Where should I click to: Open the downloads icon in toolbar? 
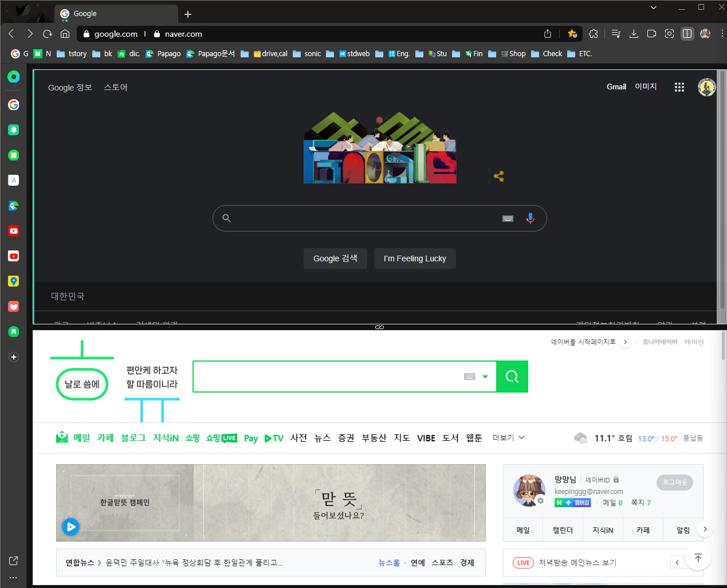pyautogui.click(x=634, y=34)
